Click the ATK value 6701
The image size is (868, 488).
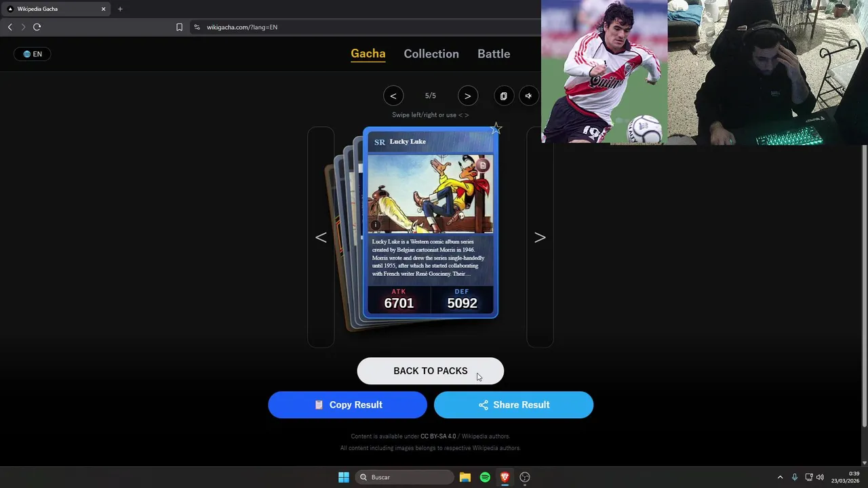coord(399,303)
